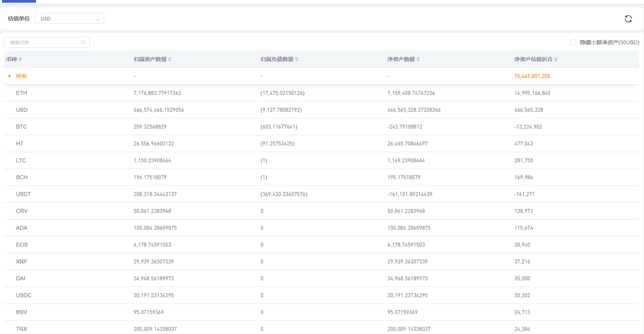The image size is (644, 334).
Task: Click the HT currency row
Action: 322,144
